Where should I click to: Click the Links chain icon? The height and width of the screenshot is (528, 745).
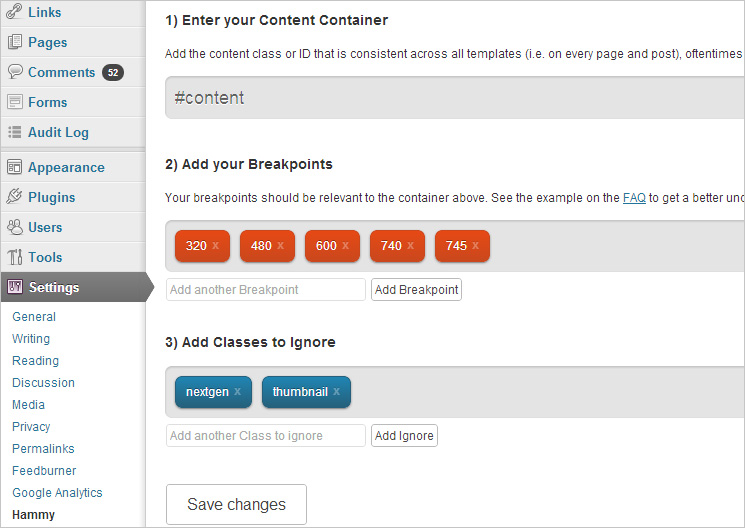(14, 11)
